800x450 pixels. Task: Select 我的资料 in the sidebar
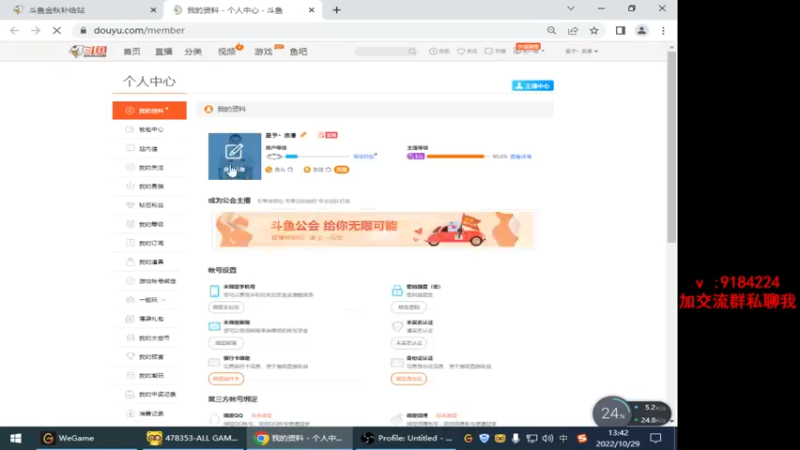click(149, 110)
